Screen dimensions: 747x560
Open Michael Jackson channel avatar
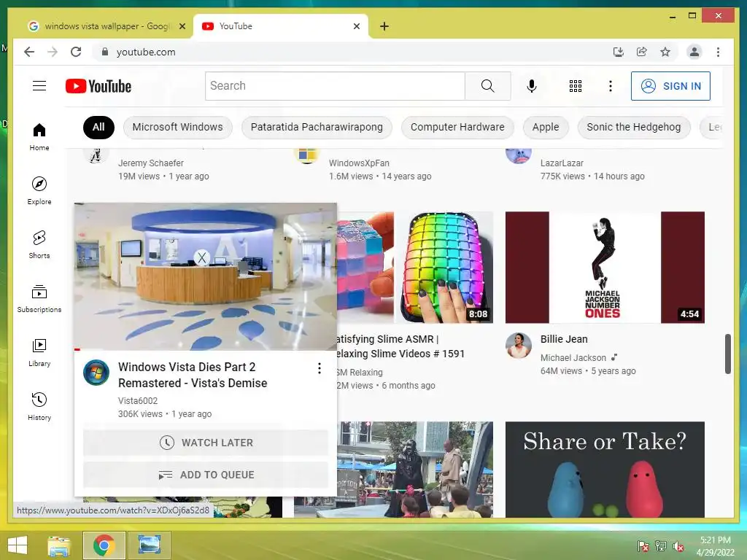tap(519, 345)
